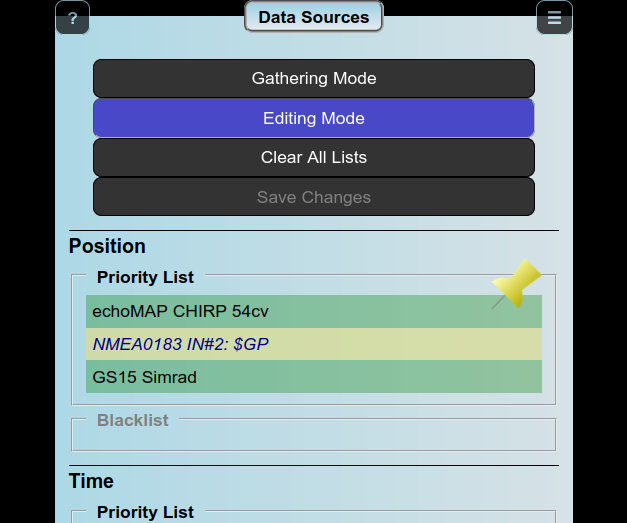Screen dimensions: 627x523
Task: Switch to Gathering Mode
Action: click(313, 78)
